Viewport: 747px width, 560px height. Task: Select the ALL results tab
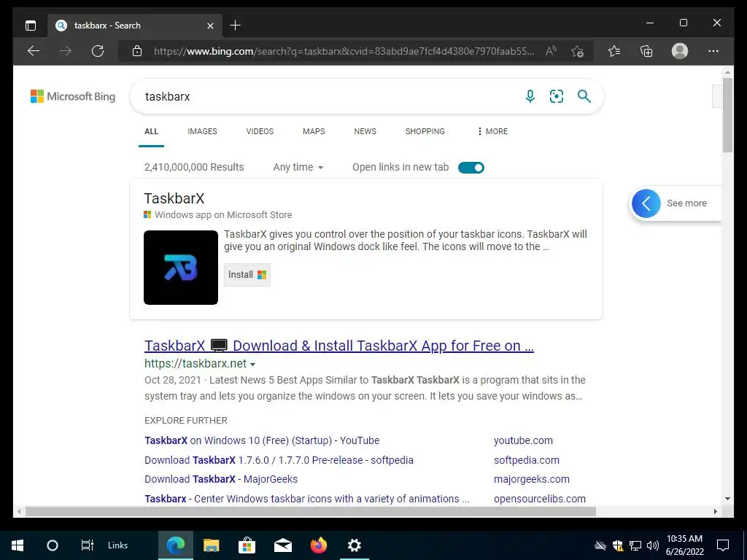click(151, 131)
